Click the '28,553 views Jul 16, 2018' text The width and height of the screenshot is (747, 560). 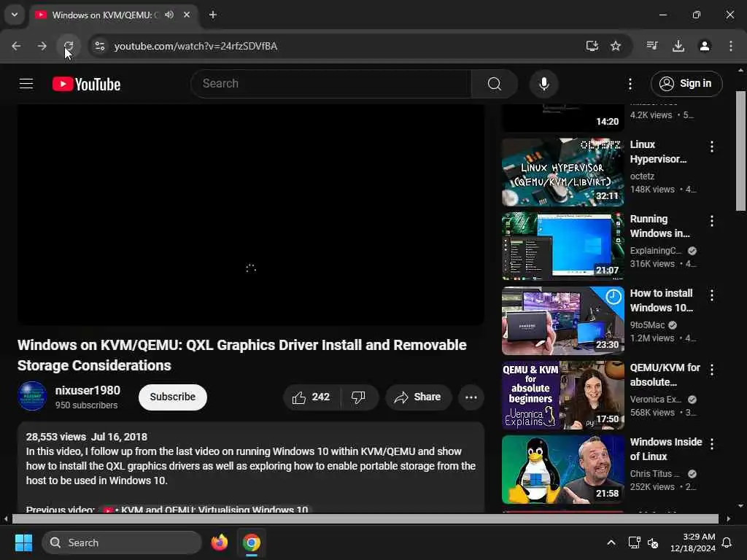pyautogui.click(x=87, y=437)
